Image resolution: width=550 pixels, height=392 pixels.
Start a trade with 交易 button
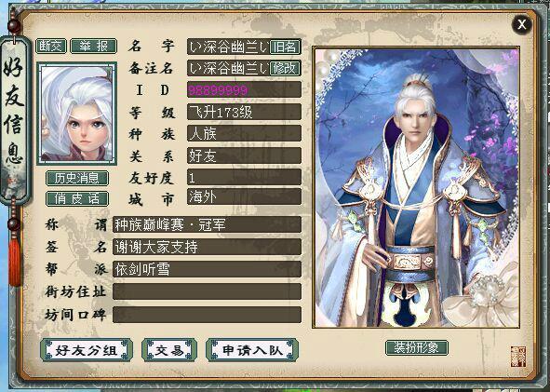tap(169, 350)
